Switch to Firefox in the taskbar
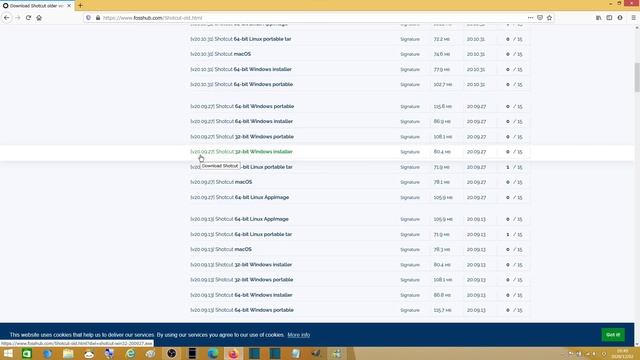 [x=233, y=353]
